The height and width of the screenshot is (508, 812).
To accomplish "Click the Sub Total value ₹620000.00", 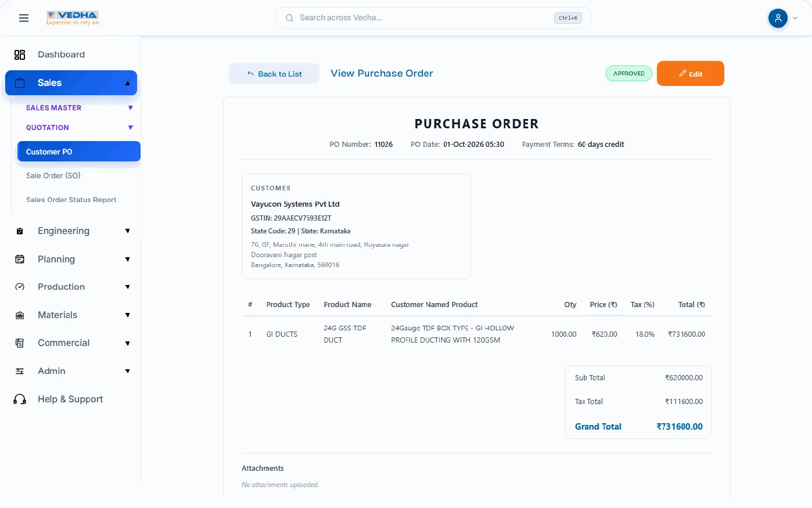I will pos(684,378).
